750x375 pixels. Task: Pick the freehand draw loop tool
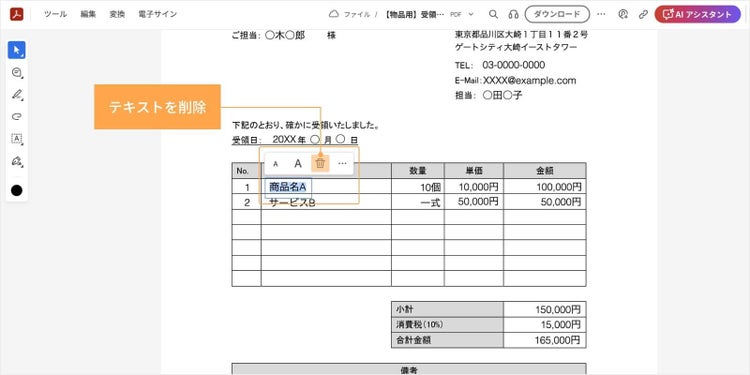[x=17, y=117]
